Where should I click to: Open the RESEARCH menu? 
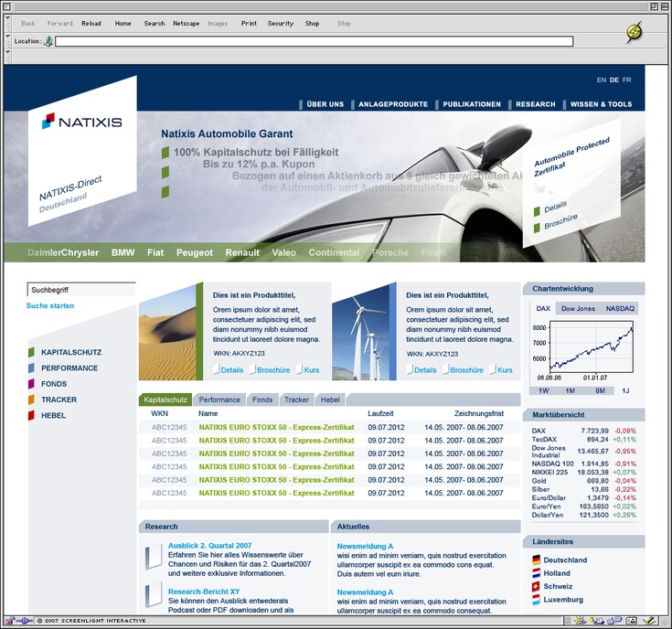coord(535,104)
